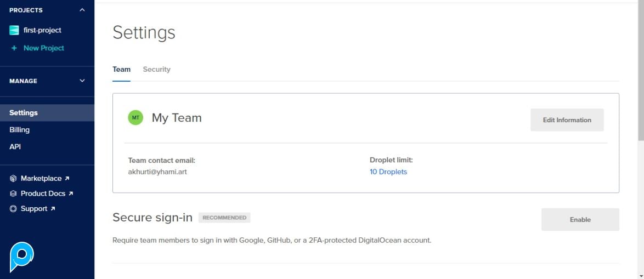
Task: Select Settings in the sidebar
Action: (x=24, y=113)
